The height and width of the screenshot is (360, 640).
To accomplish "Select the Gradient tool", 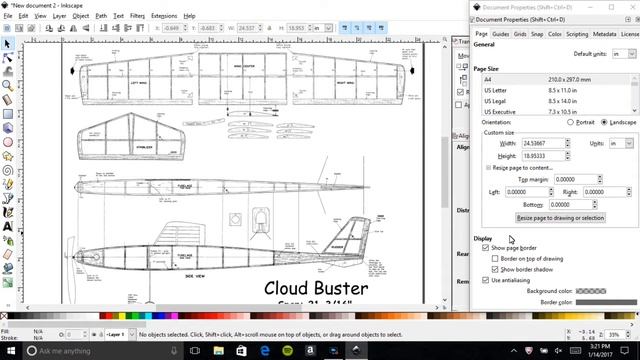I will pos(7,282).
